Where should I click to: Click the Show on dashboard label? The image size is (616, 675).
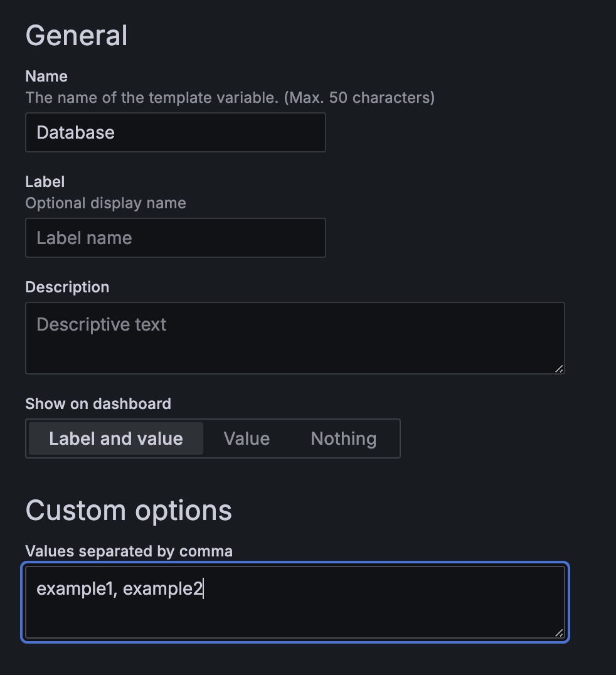point(98,403)
